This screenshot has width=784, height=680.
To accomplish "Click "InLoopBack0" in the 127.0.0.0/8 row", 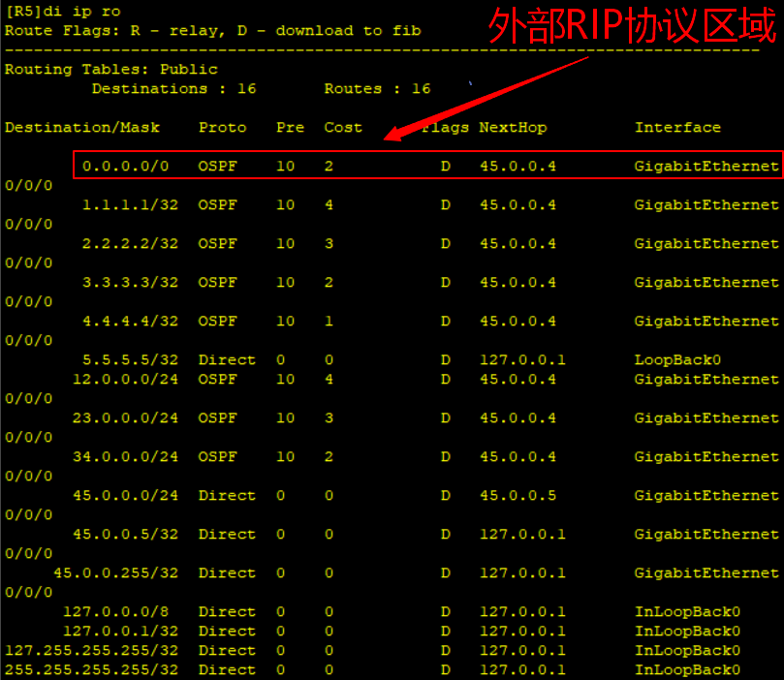I will pyautogui.click(x=687, y=612).
